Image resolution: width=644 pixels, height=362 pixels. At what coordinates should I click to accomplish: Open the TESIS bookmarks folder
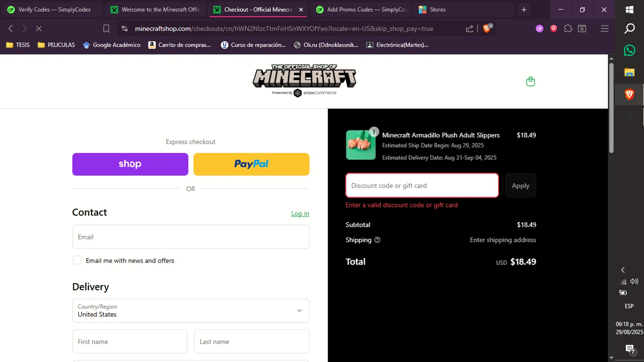(18, 45)
